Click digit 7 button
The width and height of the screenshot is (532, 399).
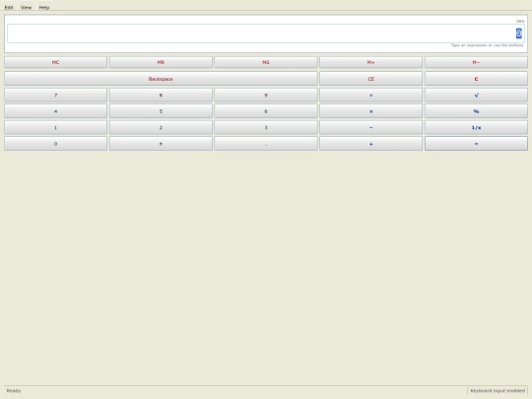point(55,96)
